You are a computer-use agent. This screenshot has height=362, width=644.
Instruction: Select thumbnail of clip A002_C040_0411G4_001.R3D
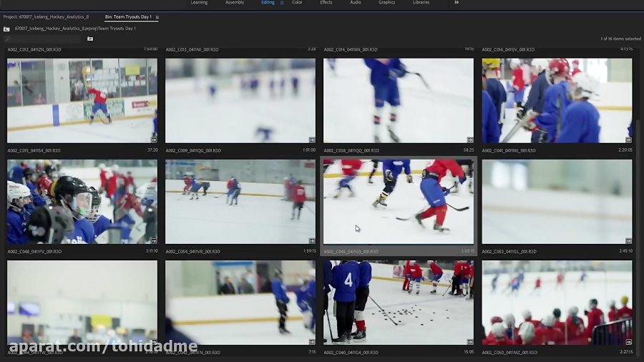(x=399, y=303)
